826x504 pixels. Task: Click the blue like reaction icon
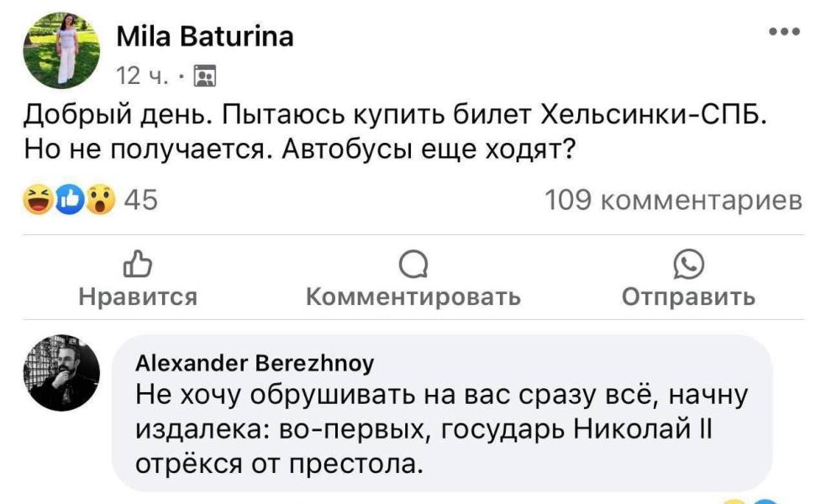click(69, 202)
